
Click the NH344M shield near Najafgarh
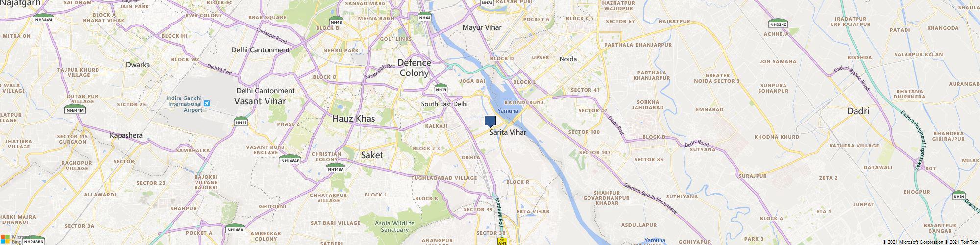coord(44,18)
